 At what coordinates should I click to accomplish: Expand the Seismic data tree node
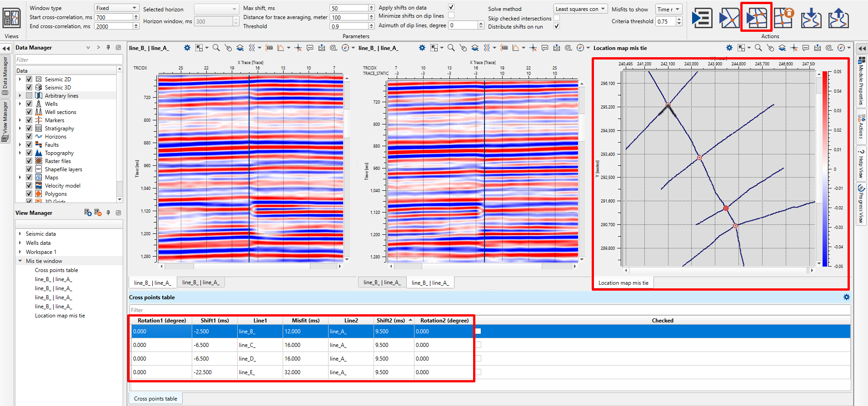[20, 234]
